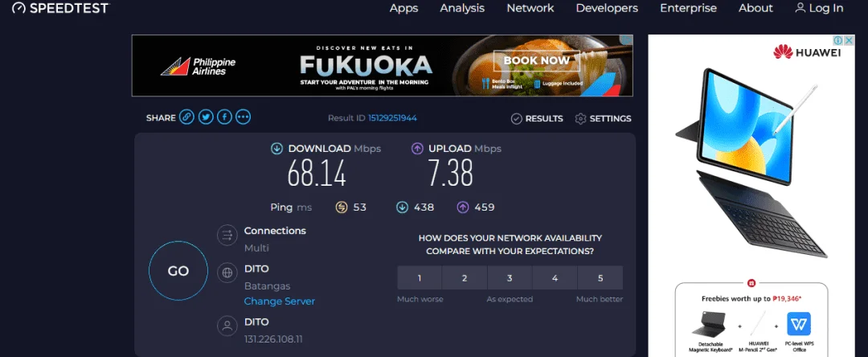Open the Analysis menu
This screenshot has height=357, width=868.
pyautogui.click(x=462, y=8)
